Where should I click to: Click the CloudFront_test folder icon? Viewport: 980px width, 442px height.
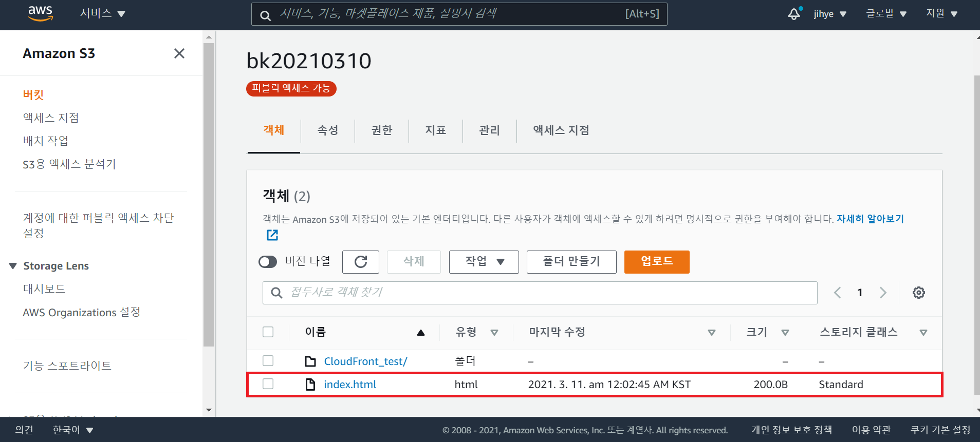[x=310, y=361]
